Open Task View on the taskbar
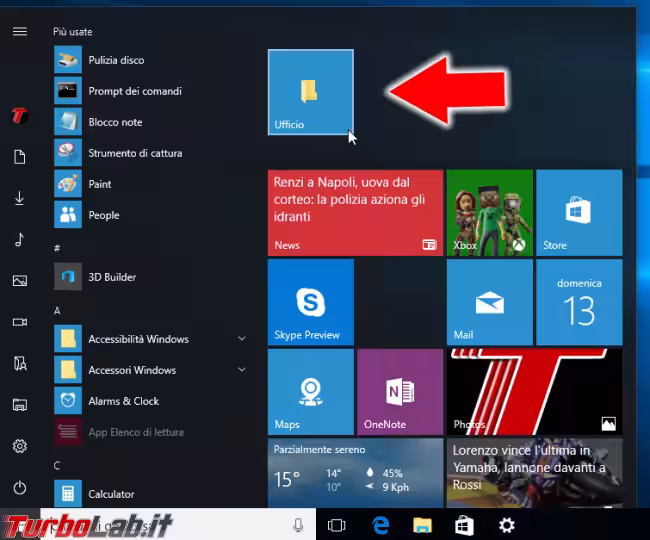This screenshot has height=540, width=650. (x=337, y=525)
